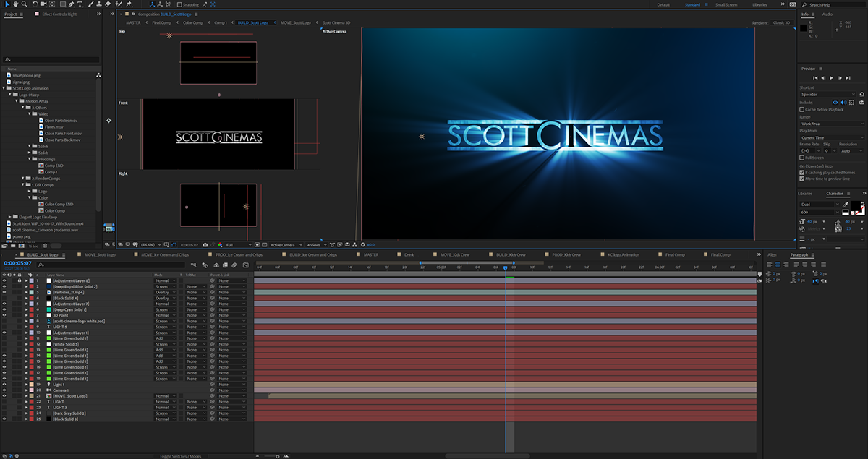This screenshot has width=868, height=459.
Task: Click the MASTER breadcrumb in the comp navigator
Action: click(133, 22)
